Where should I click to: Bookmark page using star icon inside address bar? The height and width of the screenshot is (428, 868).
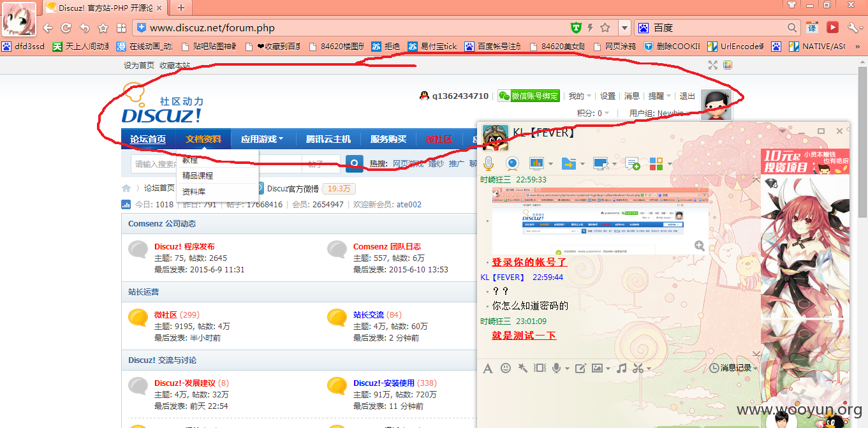[x=605, y=28]
